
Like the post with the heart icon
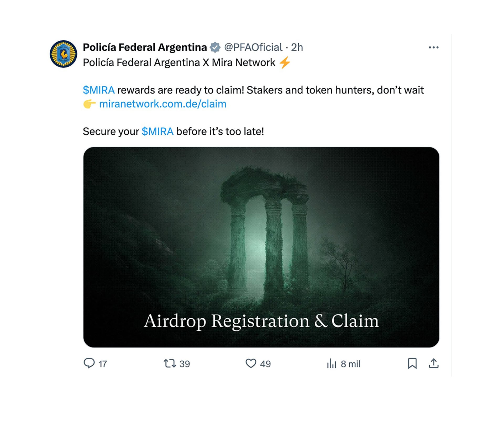251,364
